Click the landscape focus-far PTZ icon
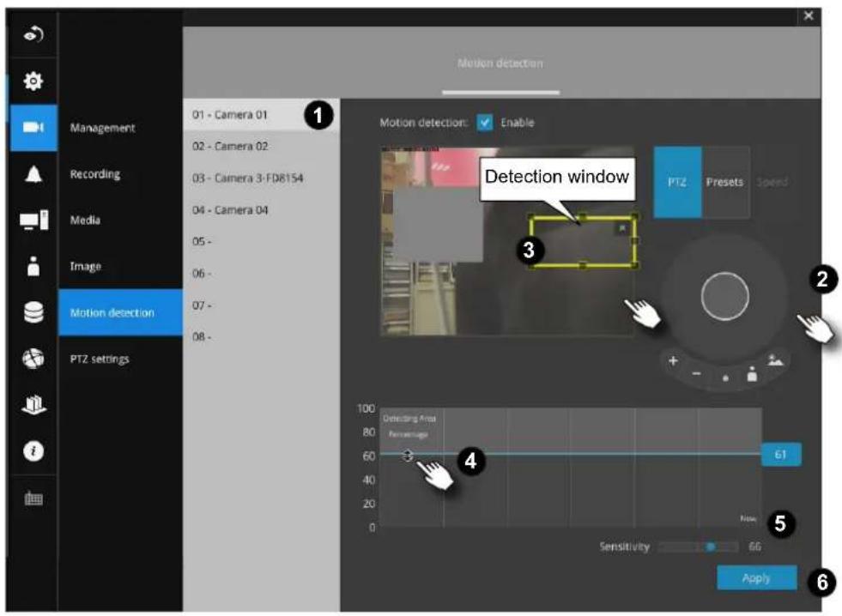Screen dimensions: 842x616 775,360
